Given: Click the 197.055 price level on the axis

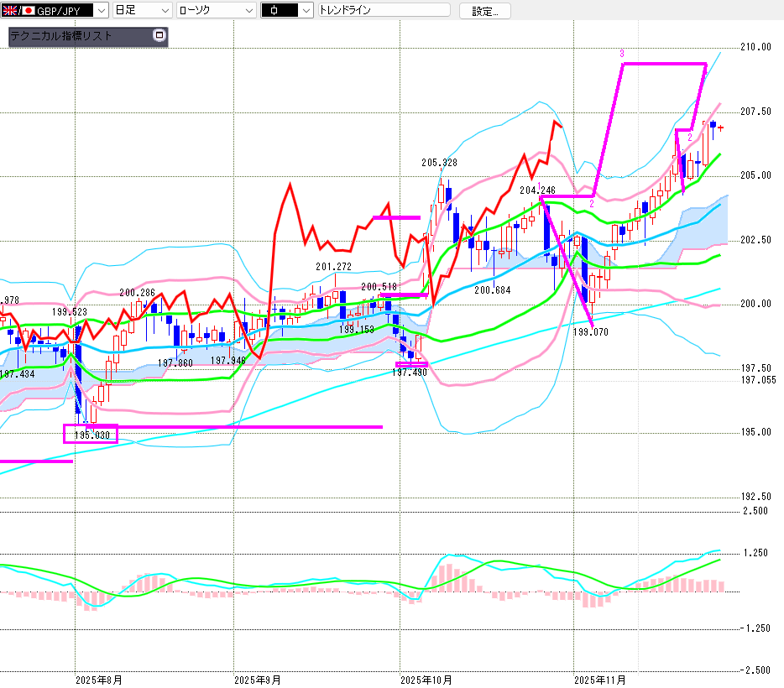Looking at the screenshot, I should [x=757, y=380].
